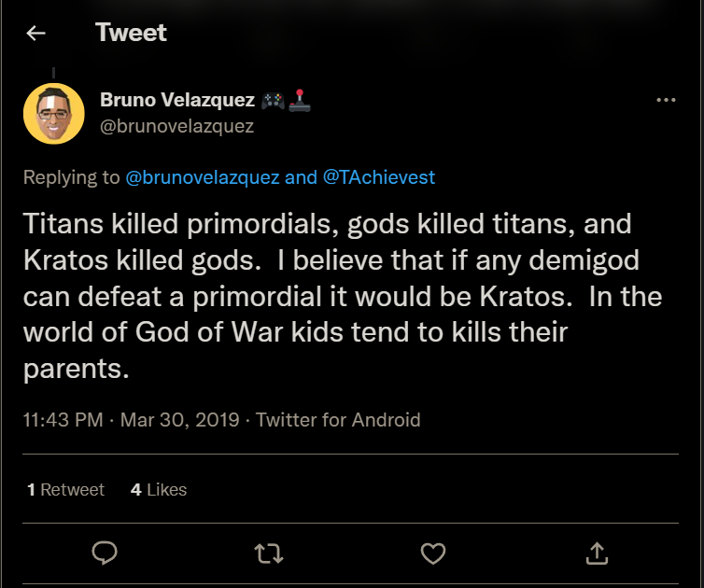The width and height of the screenshot is (704, 588).
Task: Open the tweet's more options menu
Action: (x=666, y=101)
